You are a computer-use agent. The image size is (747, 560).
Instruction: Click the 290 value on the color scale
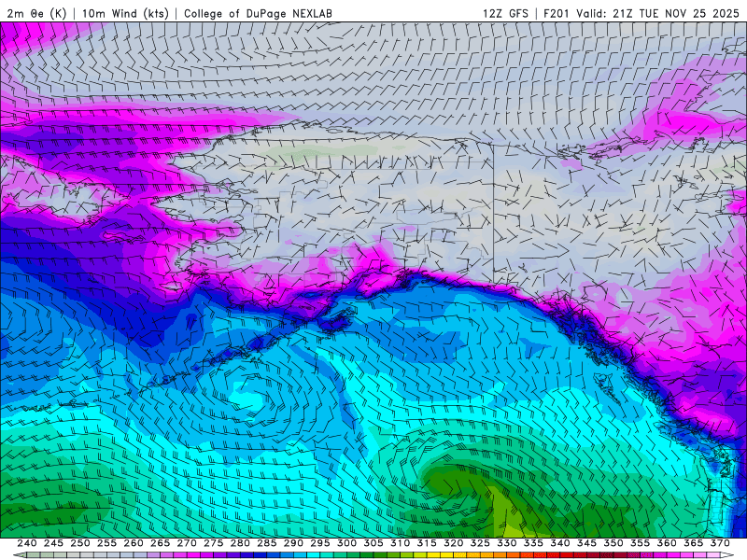pos(293,543)
